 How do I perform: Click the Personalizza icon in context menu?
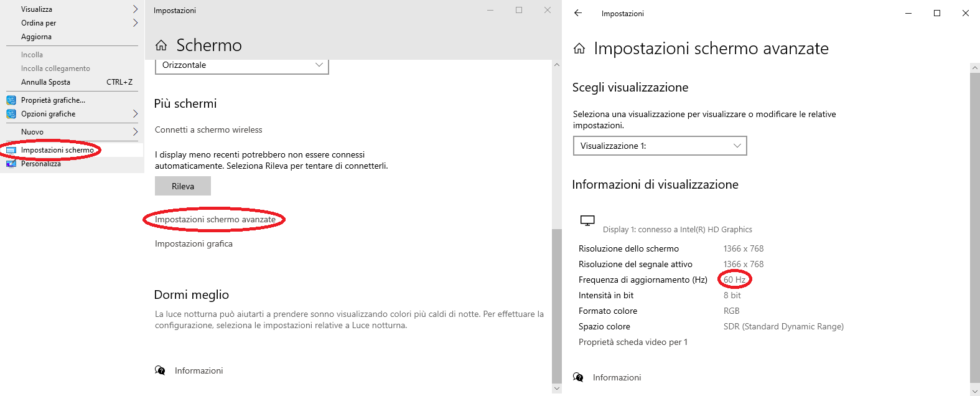coord(11,164)
